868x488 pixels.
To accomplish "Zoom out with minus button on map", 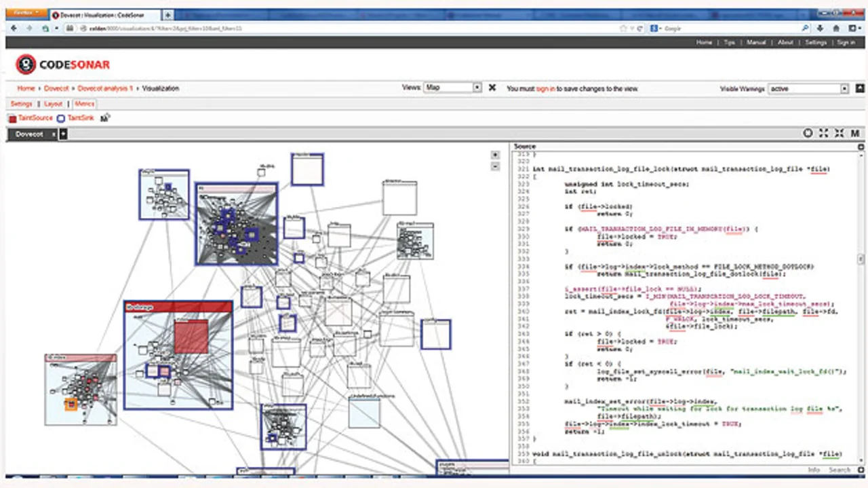I will (x=496, y=166).
